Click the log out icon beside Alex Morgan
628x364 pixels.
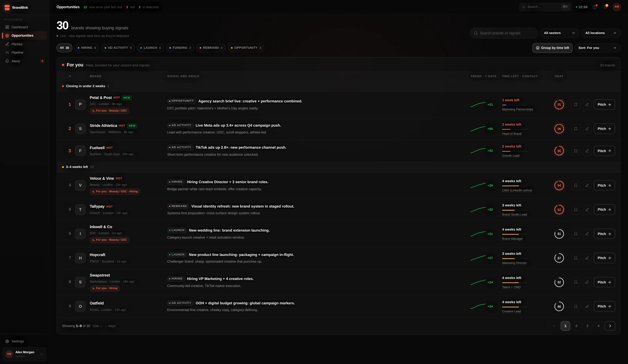pyautogui.click(x=42, y=354)
